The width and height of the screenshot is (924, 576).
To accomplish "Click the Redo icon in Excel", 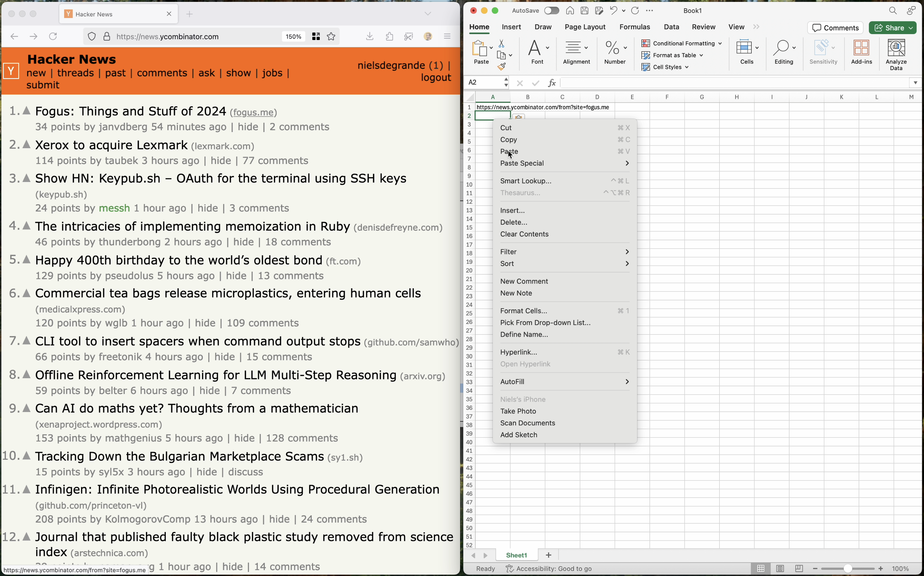I will tap(635, 11).
